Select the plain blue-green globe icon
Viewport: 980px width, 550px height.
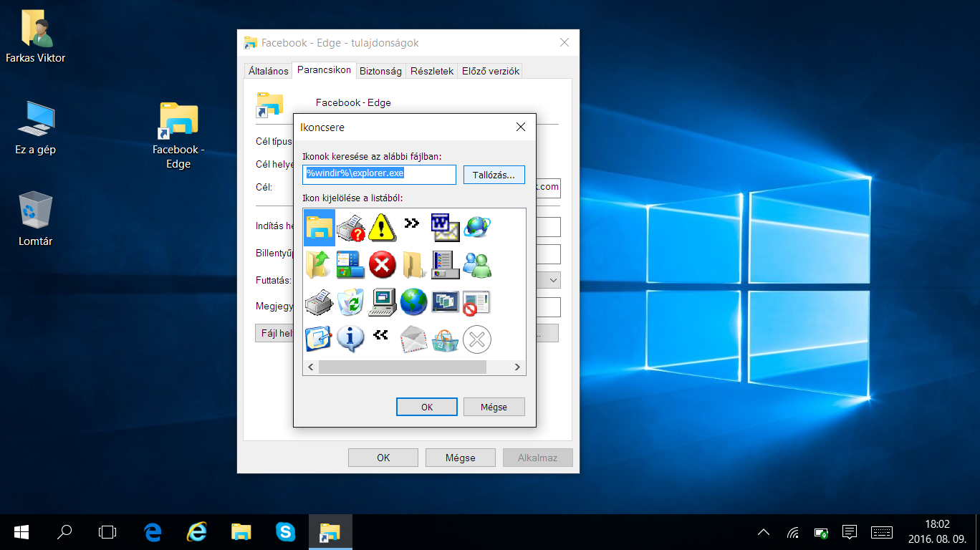(413, 302)
